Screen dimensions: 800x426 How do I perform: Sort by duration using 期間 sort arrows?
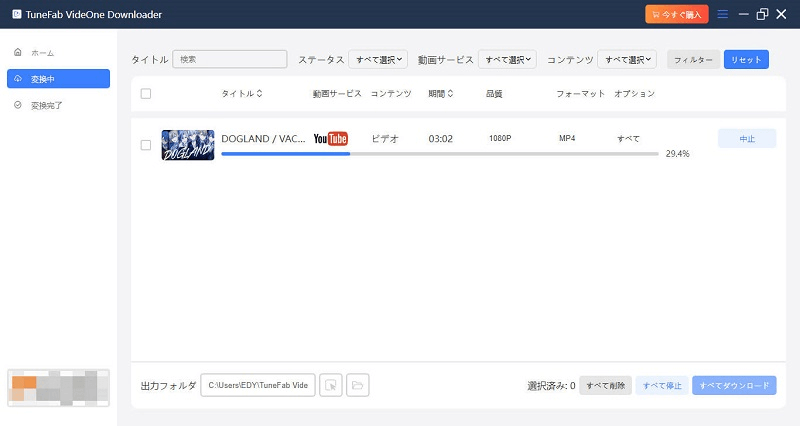pos(449,94)
